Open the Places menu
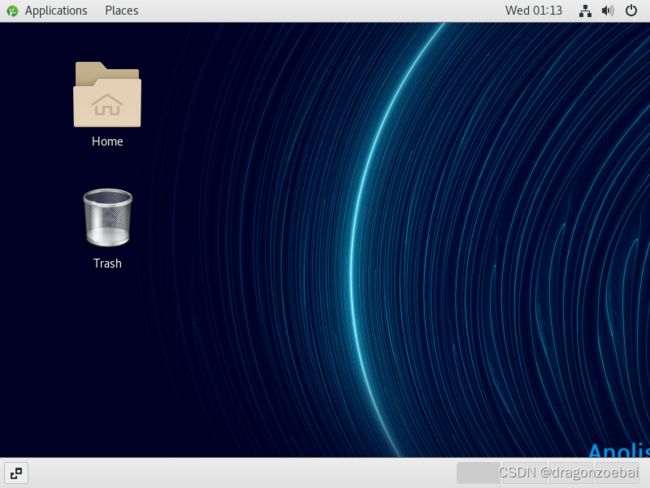650x488 pixels. click(x=121, y=10)
